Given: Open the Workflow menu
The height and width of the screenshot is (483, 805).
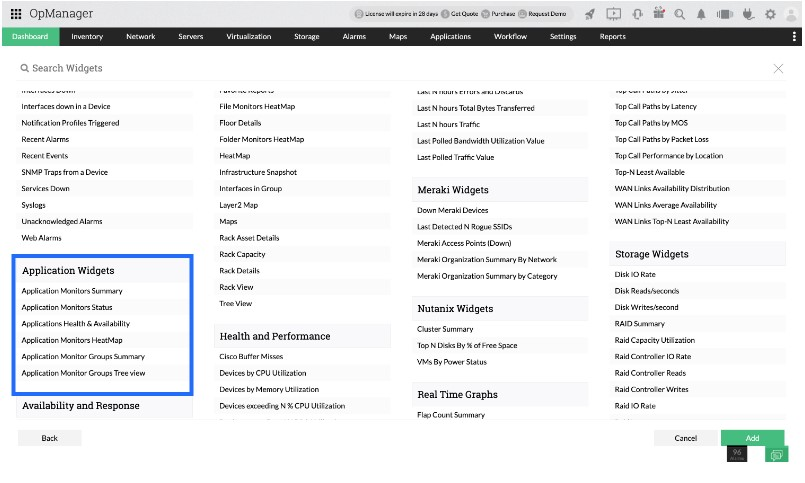Looking at the screenshot, I should (510, 36).
